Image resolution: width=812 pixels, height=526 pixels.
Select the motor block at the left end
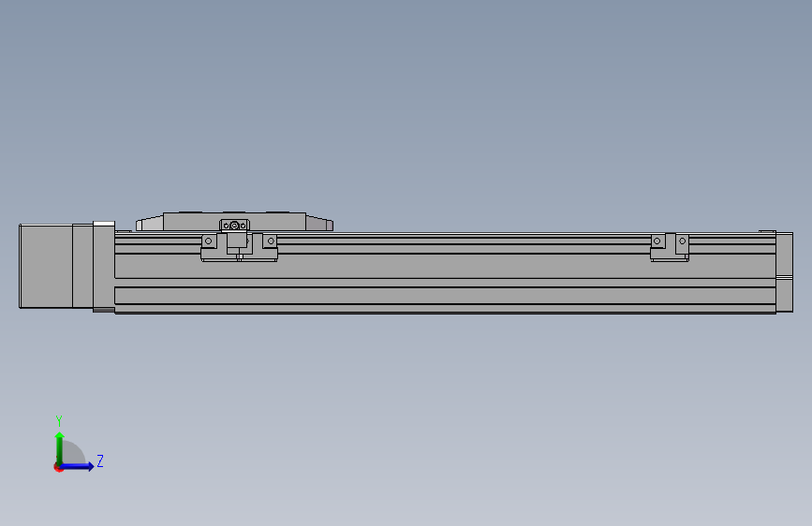click(x=46, y=266)
